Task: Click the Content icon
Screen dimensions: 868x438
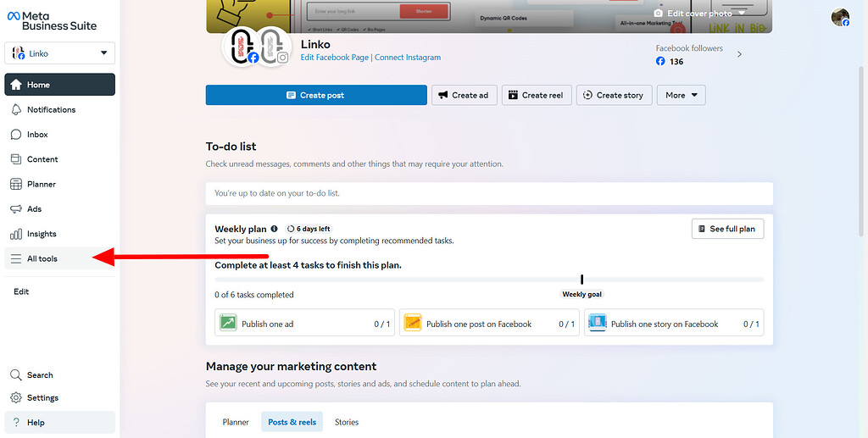Action: pyautogui.click(x=16, y=159)
